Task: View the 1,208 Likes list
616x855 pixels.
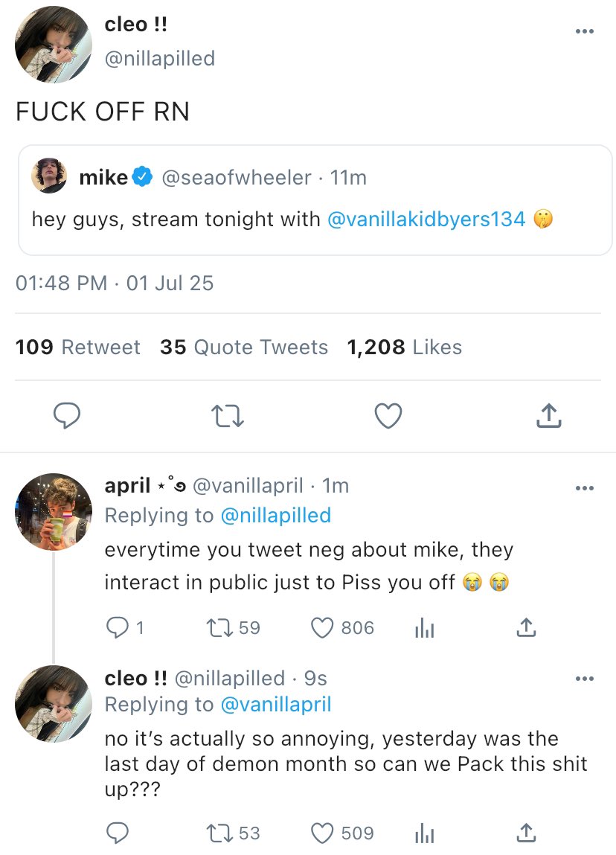Action: pos(405,348)
